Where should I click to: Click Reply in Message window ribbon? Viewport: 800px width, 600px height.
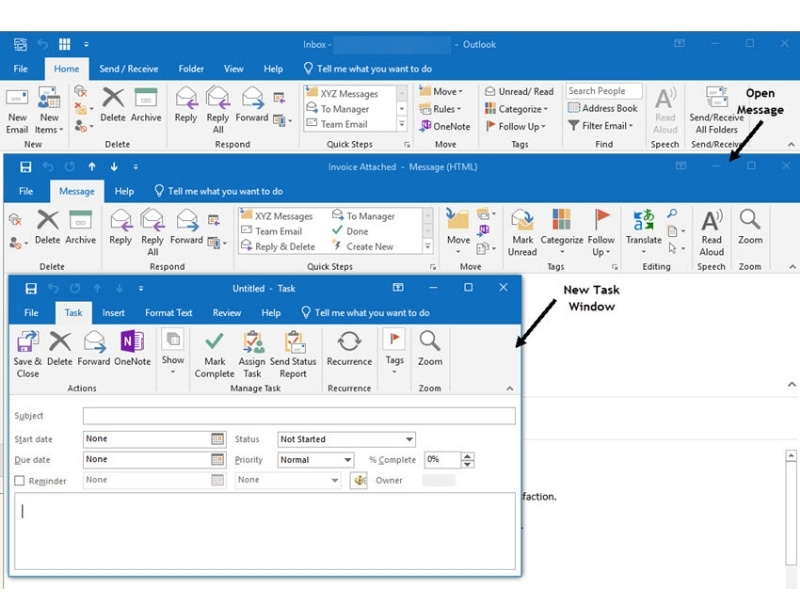pyautogui.click(x=120, y=228)
